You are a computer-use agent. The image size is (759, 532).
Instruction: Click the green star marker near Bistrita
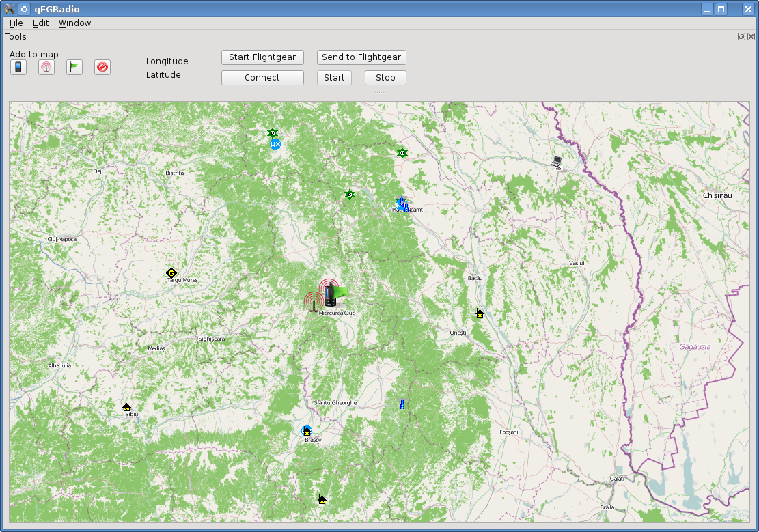273,132
